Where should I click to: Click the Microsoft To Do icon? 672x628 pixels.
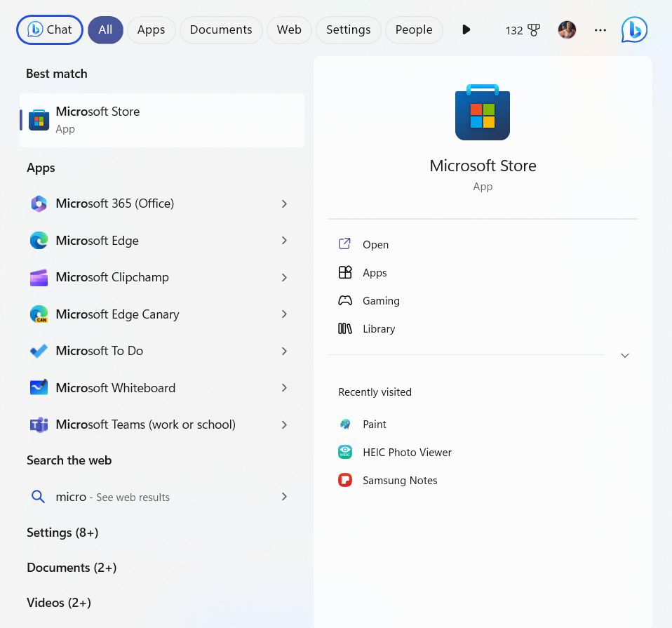39,351
